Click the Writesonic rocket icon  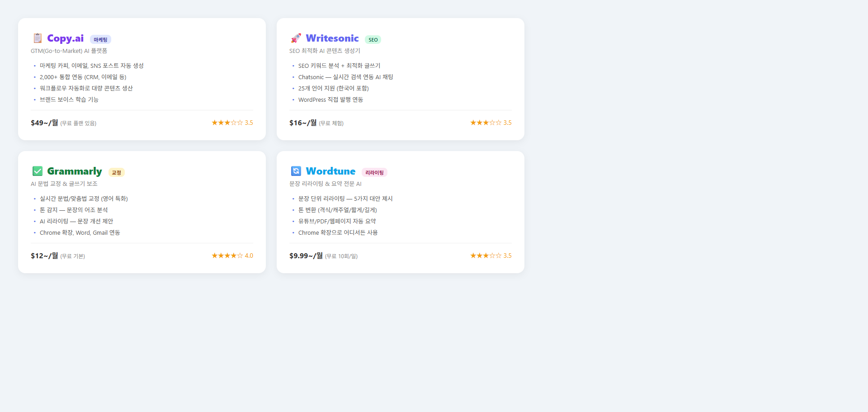[296, 38]
